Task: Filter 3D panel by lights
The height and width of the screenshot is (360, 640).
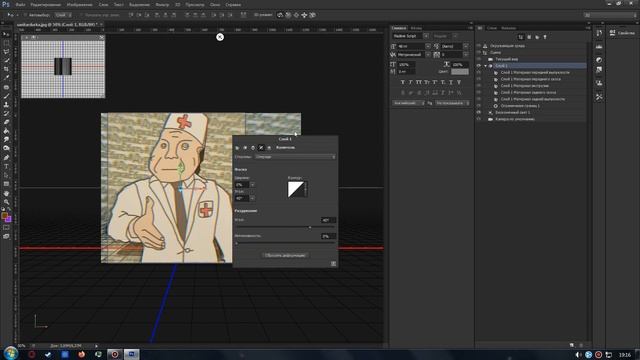Action: click(544, 37)
